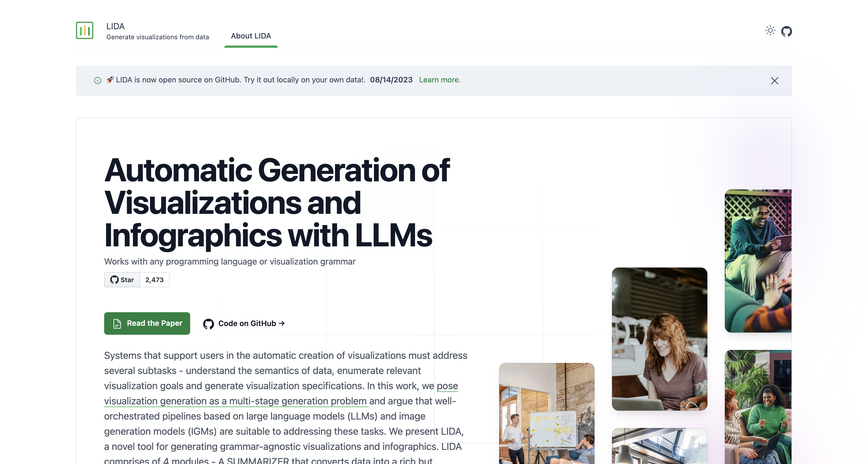Dismiss the announcement banner with the X
Image resolution: width=868 pixels, height=464 pixels.
(774, 81)
